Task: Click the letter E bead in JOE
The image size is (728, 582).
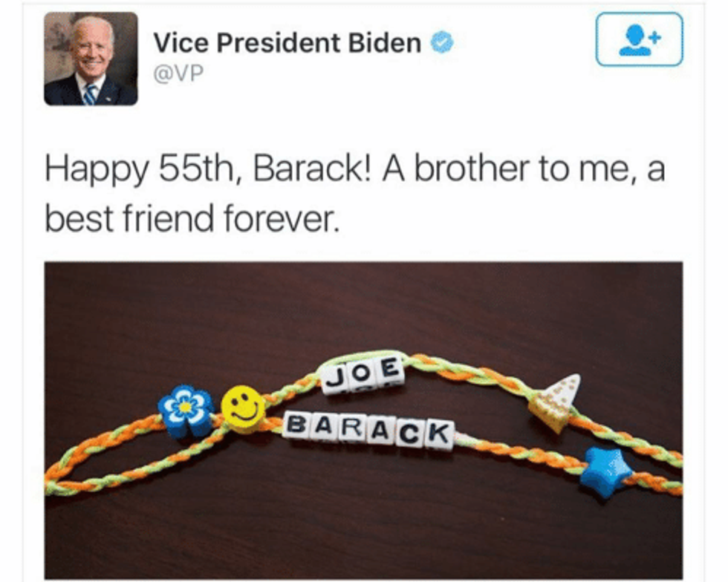Action: (x=390, y=370)
